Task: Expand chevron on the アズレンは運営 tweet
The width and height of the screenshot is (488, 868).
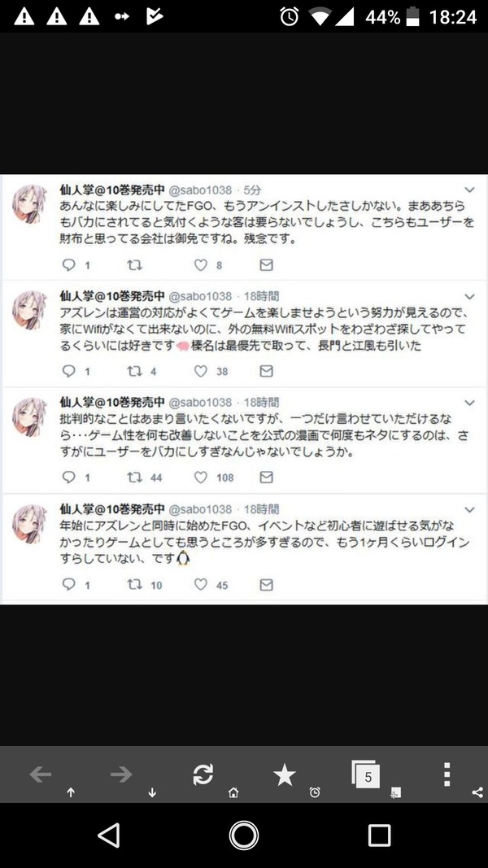Action: point(470,296)
